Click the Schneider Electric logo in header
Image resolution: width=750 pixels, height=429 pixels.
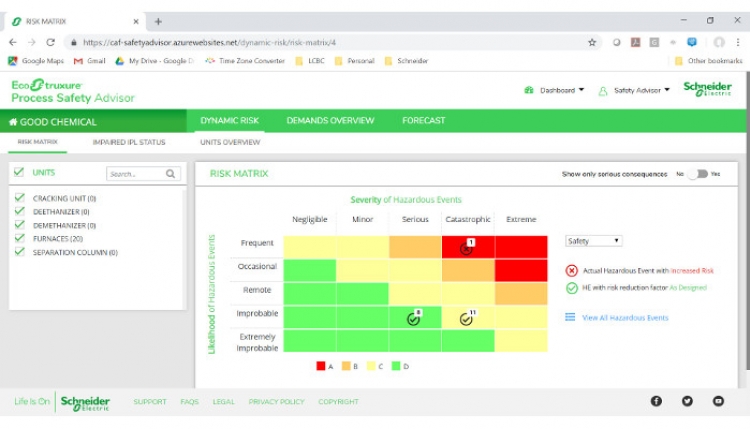[x=707, y=89]
